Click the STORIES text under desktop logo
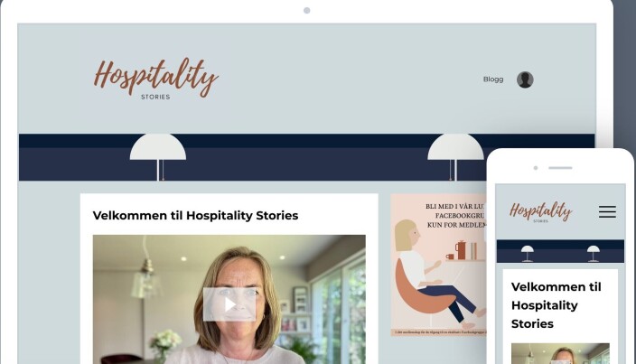Viewport: 636px width, 364px height. tap(155, 97)
